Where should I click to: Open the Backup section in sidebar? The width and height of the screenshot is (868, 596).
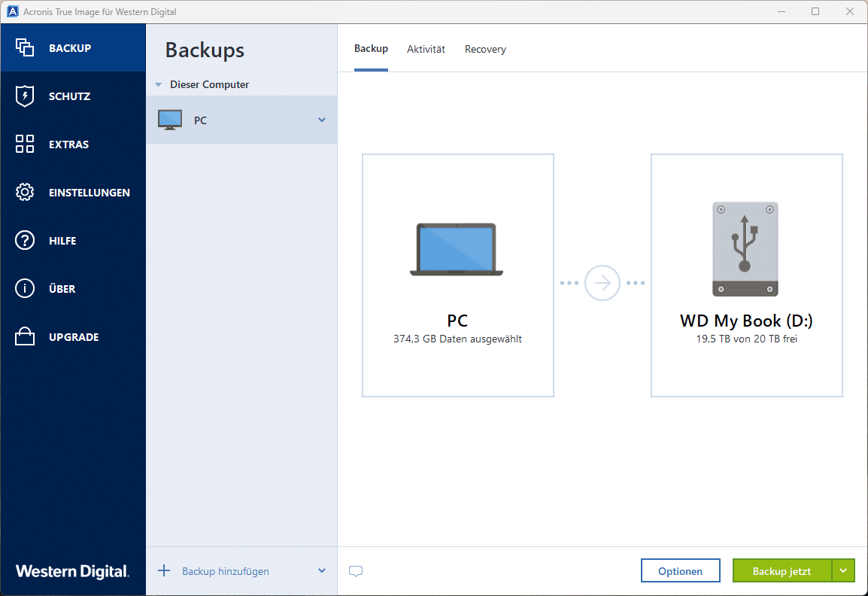point(69,48)
